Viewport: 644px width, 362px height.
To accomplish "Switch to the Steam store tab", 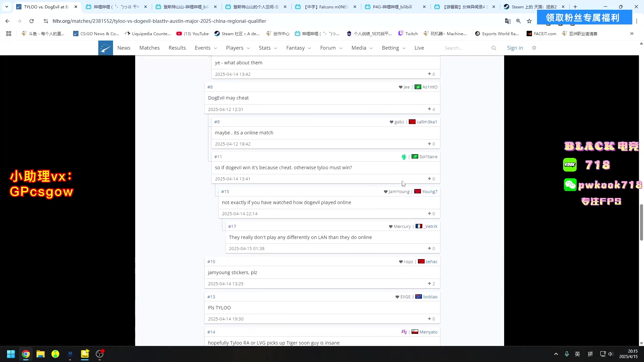I will (x=534, y=7).
